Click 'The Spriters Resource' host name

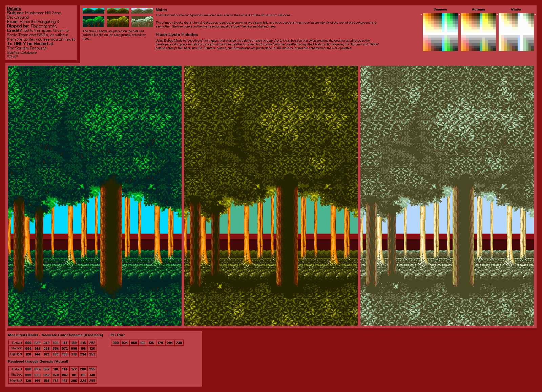click(x=27, y=48)
